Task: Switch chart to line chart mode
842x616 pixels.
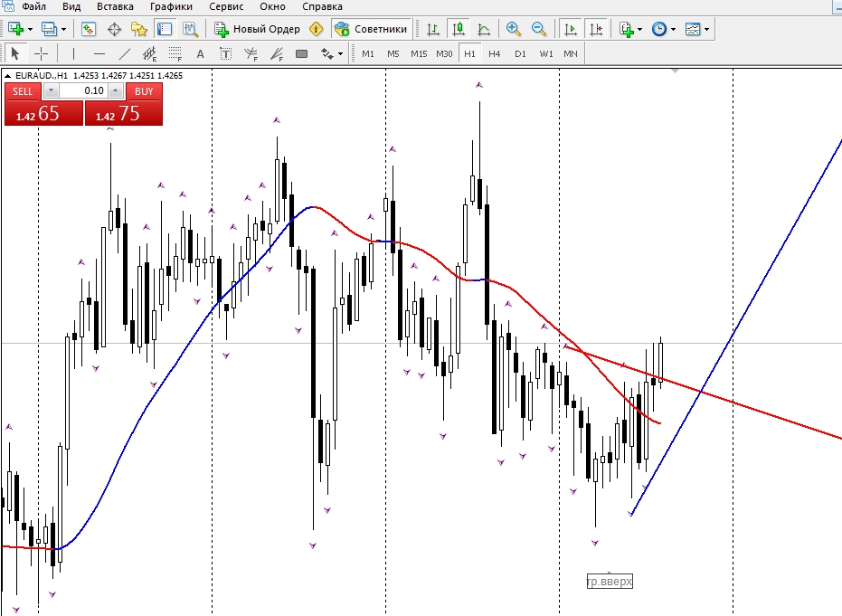Action: click(484, 29)
